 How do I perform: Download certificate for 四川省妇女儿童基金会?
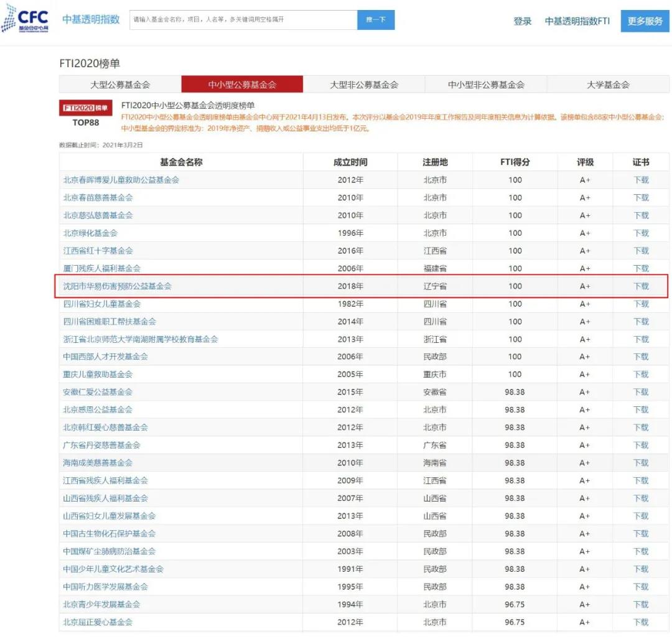641,304
